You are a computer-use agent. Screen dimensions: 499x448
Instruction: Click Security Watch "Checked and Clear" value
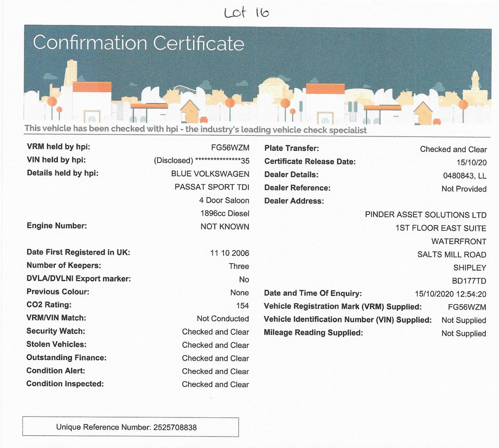point(215,332)
